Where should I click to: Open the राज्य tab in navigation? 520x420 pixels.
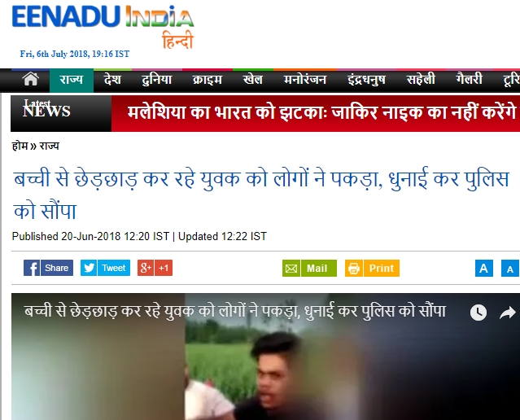pos(72,80)
